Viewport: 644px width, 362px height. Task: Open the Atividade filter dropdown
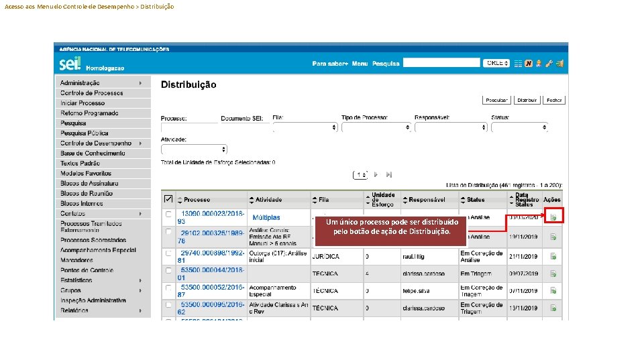pos(194,149)
